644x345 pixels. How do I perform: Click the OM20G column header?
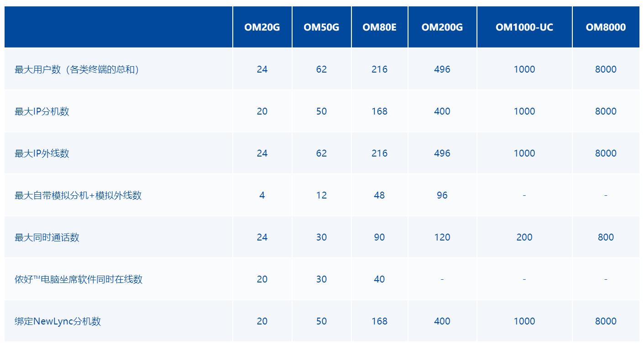point(262,27)
